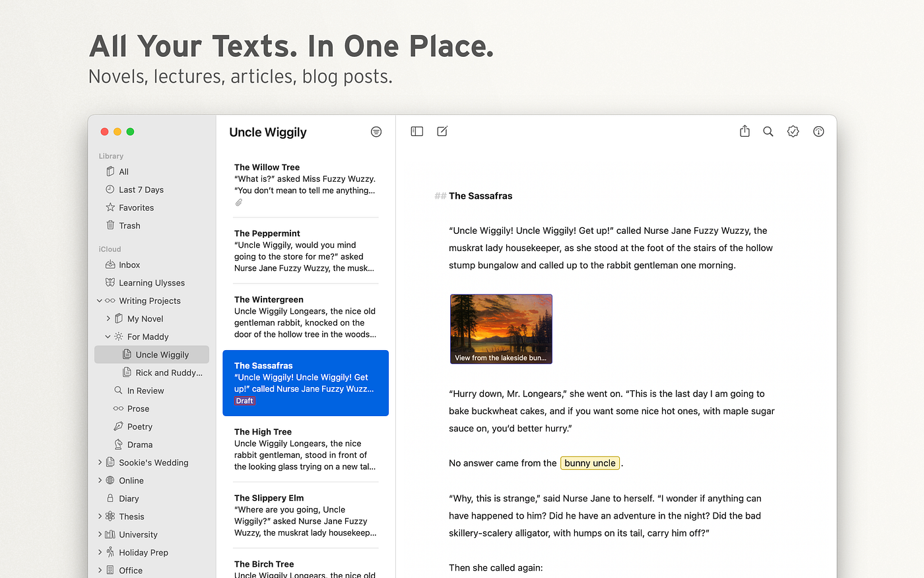Viewport: 924px width, 578px height.
Task: Open the lakeside bungalow image thumbnail
Action: [x=501, y=328]
